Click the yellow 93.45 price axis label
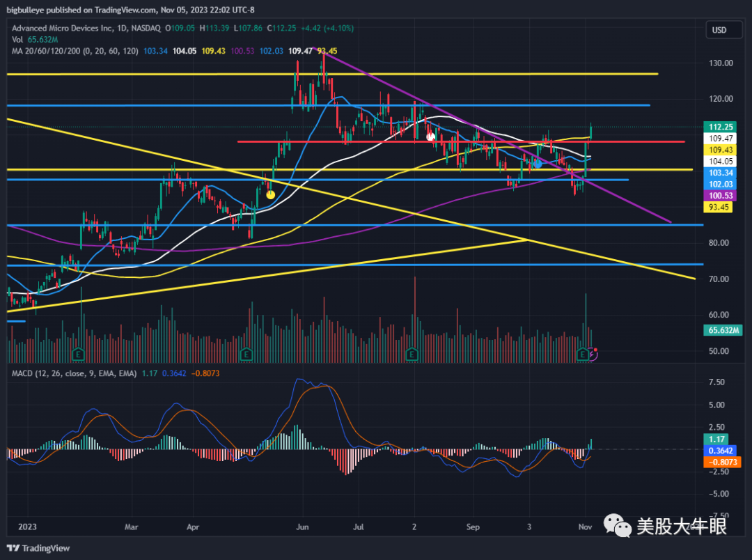752x560 pixels. pos(718,208)
